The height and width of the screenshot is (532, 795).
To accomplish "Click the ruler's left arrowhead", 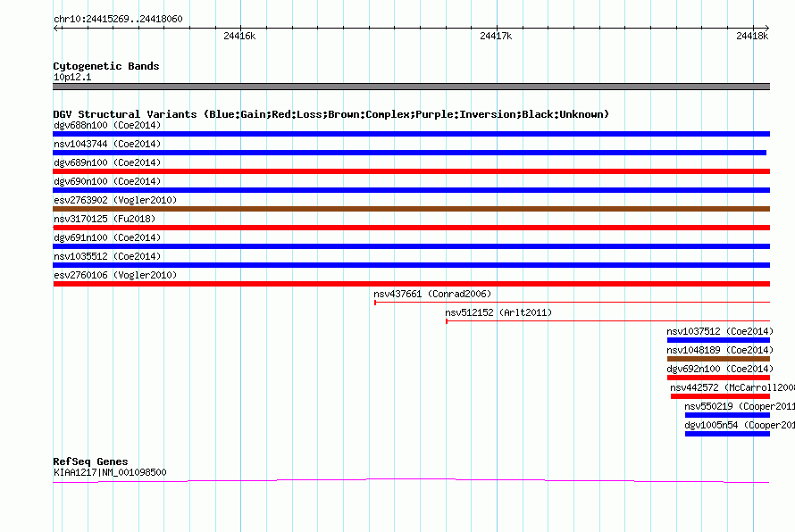I will pyautogui.click(x=55, y=28).
